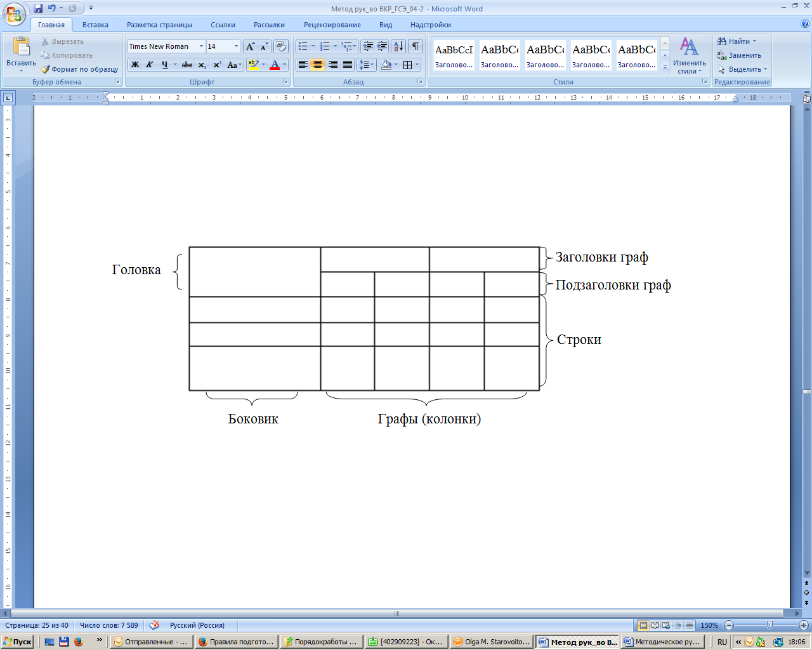
Task: Decrease paragraph indent
Action: click(x=368, y=46)
